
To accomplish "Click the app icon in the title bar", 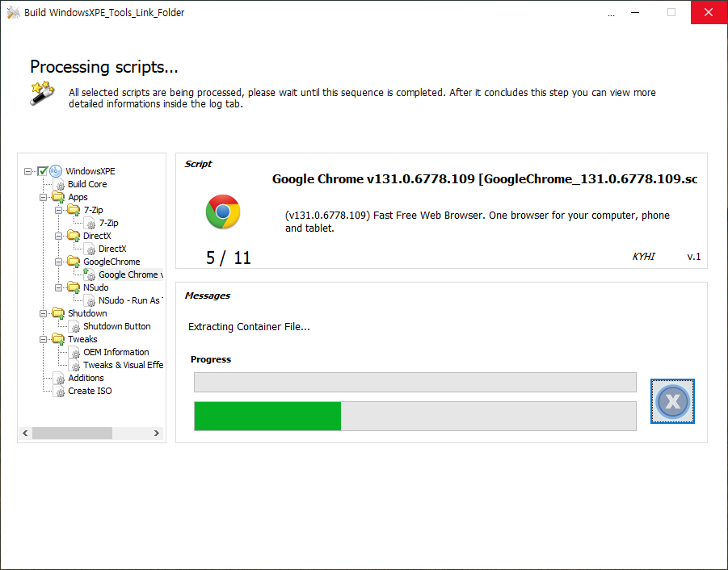I will pyautogui.click(x=14, y=13).
